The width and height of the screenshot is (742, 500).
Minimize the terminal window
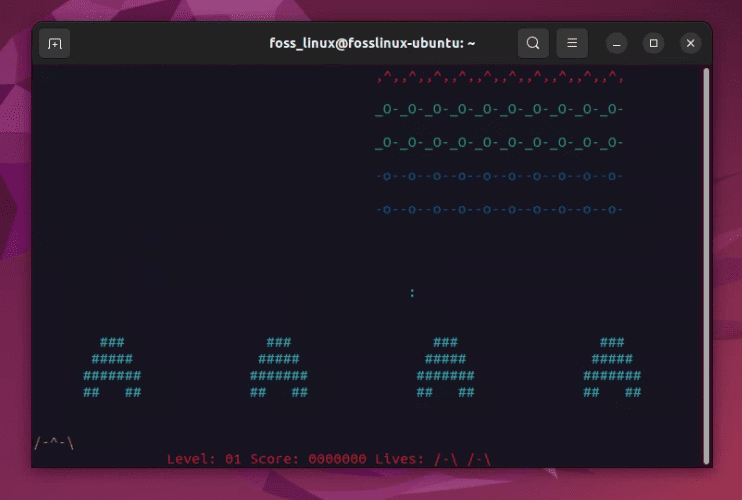tap(617, 44)
